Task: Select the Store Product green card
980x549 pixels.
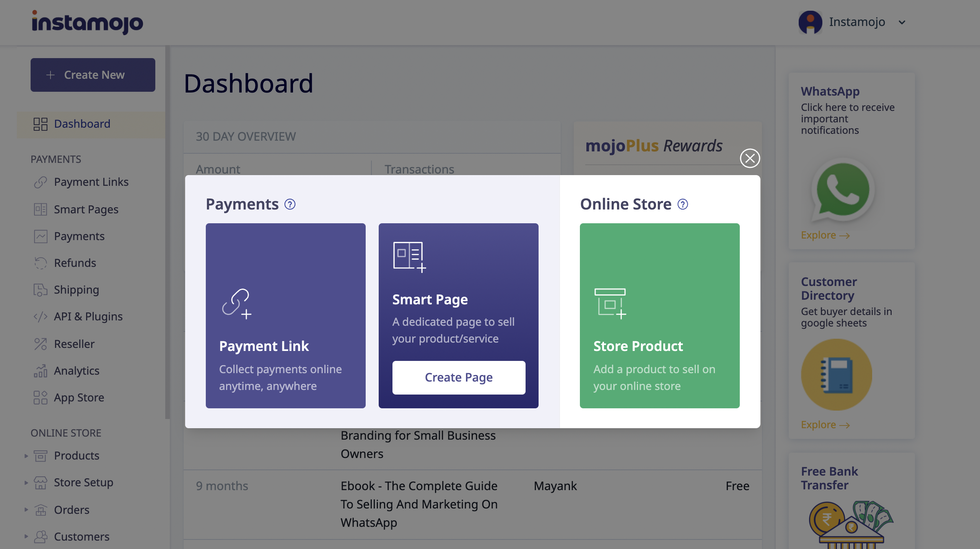Action: (x=659, y=316)
